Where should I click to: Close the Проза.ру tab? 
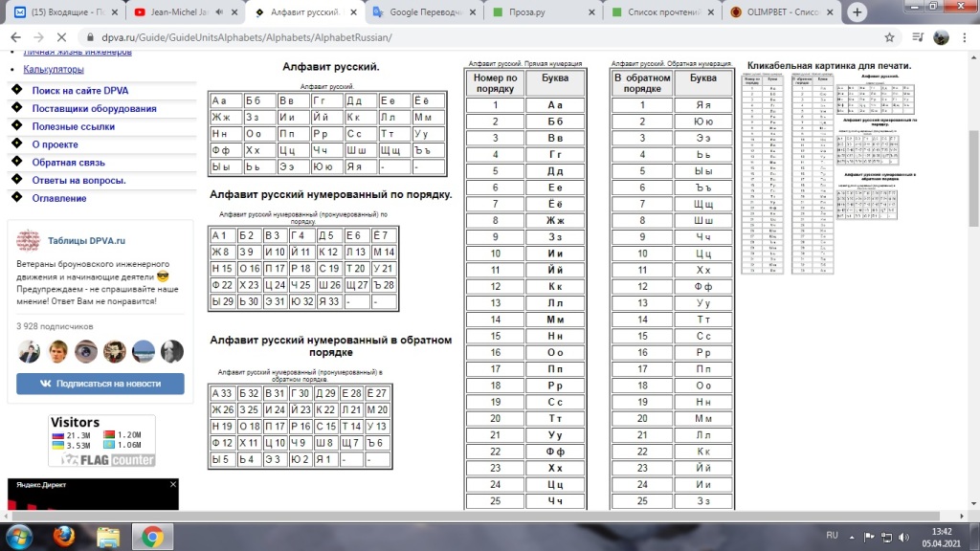[591, 11]
